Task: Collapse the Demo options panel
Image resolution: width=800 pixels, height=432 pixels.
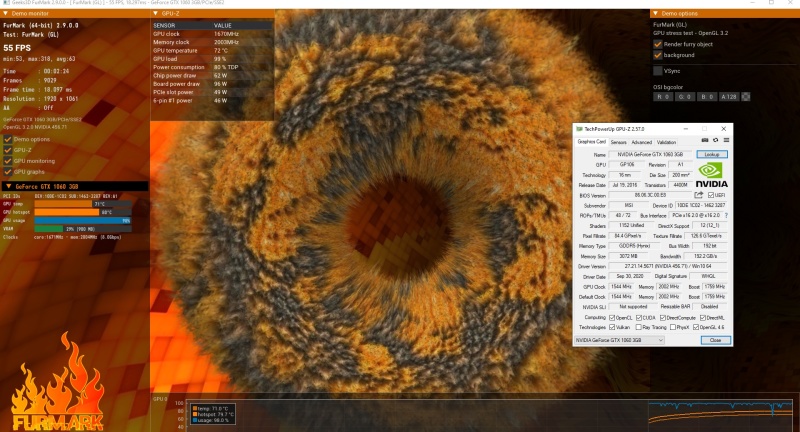Action: click(655, 13)
